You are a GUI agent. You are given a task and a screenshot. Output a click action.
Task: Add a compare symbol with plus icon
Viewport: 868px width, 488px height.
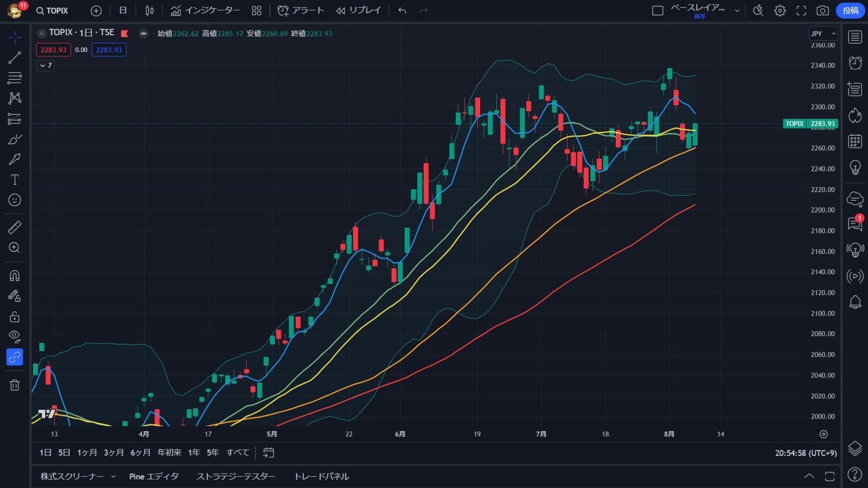point(96,11)
